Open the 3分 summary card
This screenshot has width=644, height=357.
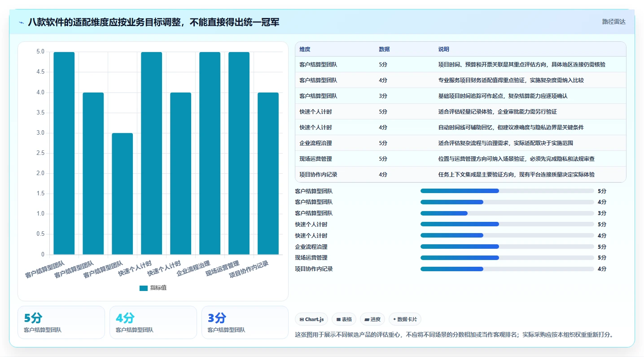pos(245,322)
